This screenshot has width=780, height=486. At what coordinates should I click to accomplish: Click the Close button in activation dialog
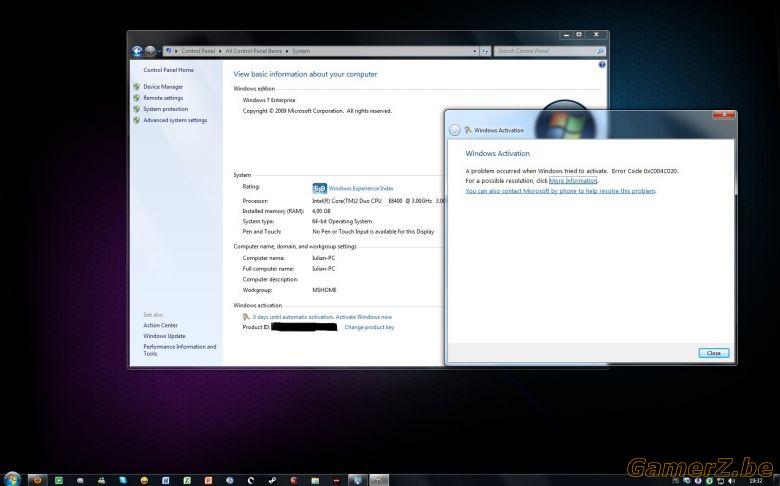click(x=714, y=353)
